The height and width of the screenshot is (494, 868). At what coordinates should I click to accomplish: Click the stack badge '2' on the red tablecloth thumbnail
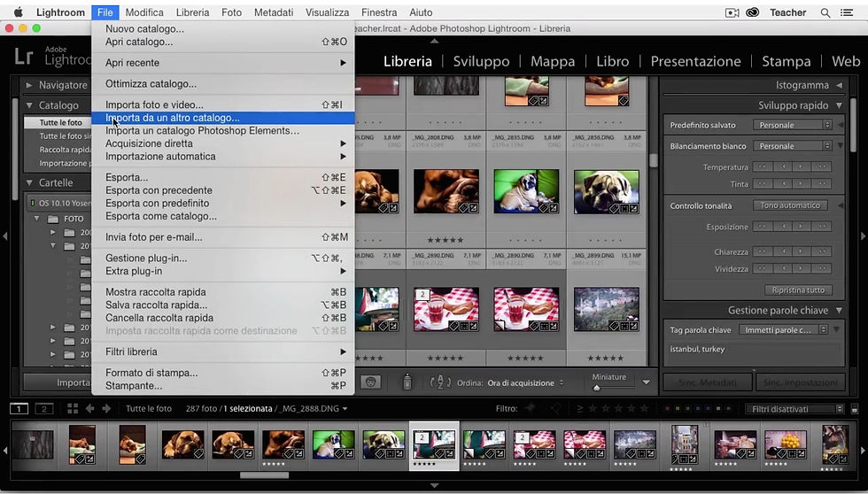pyautogui.click(x=422, y=294)
